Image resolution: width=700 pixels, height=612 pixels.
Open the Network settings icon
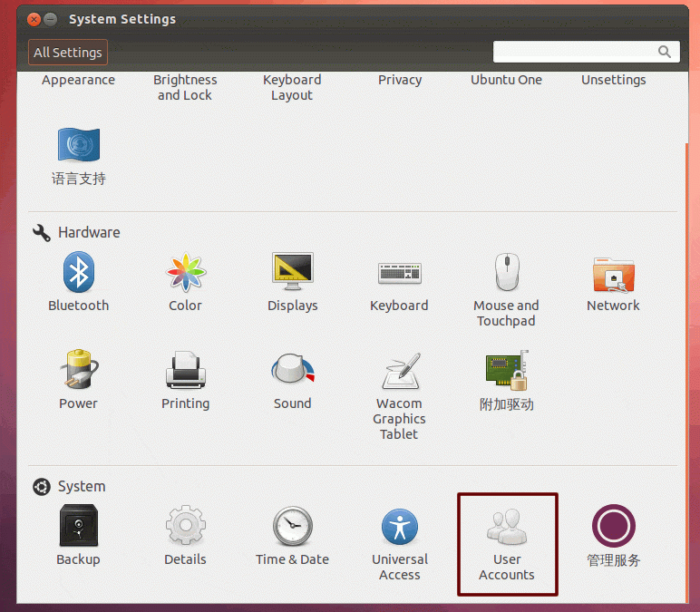613,275
